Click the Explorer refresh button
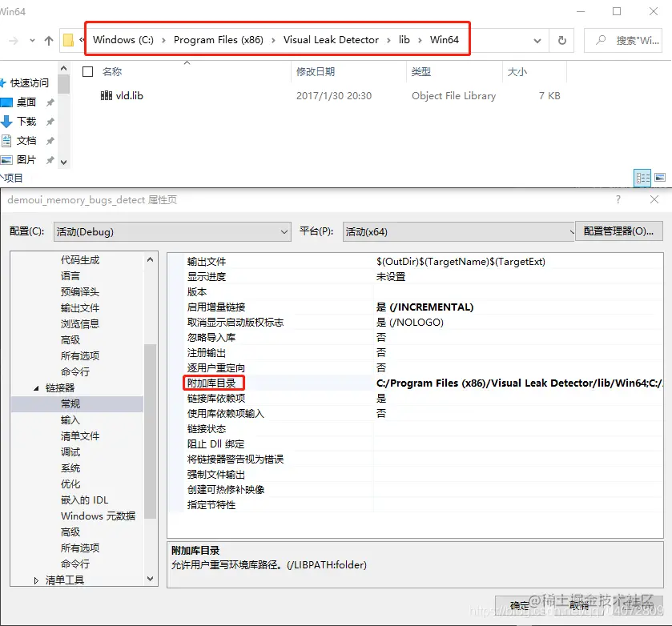Viewport: 672px width, 626px height. [561, 40]
